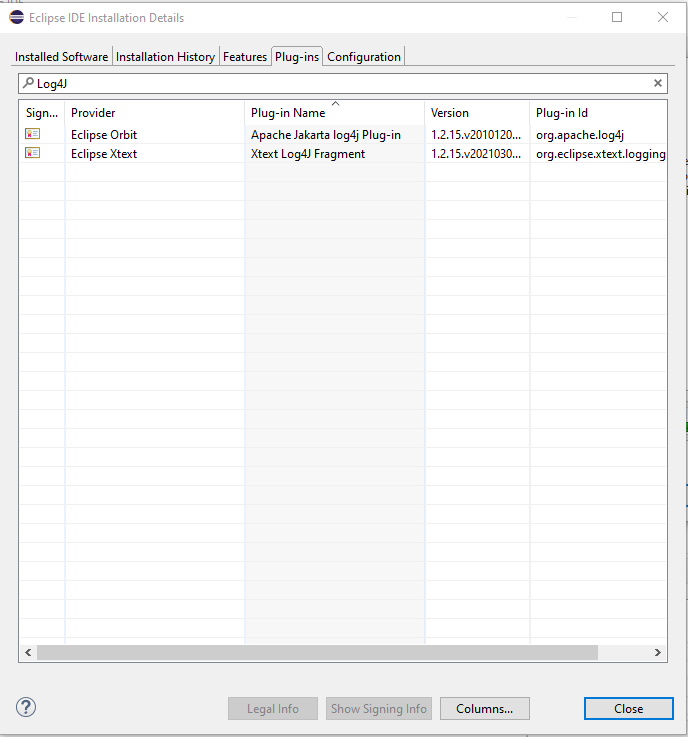Image resolution: width=688 pixels, height=737 pixels.
Task: Open help with question mark icon
Action: click(26, 707)
